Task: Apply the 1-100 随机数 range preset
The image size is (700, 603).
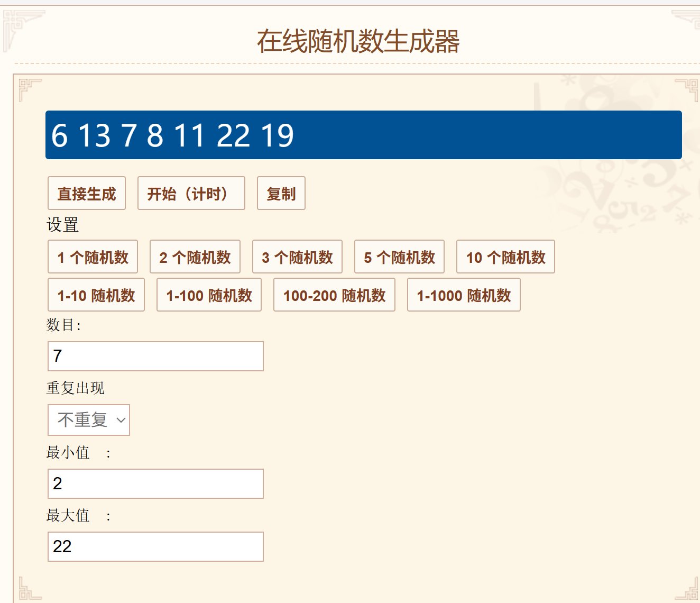Action: click(x=209, y=295)
